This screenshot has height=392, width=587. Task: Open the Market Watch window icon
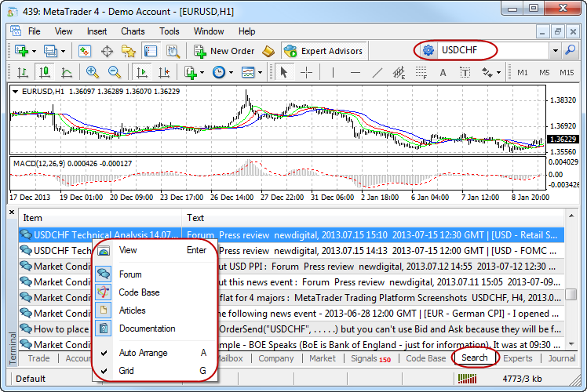pyautogui.click(x=85, y=51)
